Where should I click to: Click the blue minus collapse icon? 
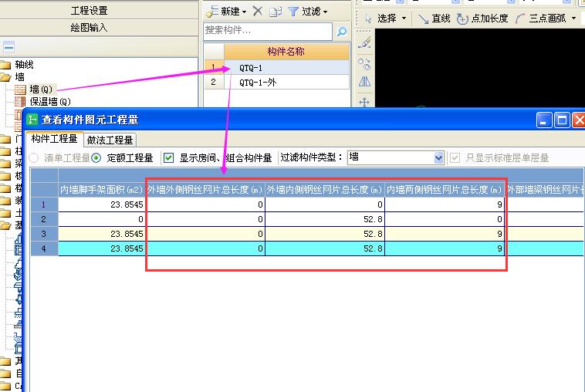coord(9,47)
